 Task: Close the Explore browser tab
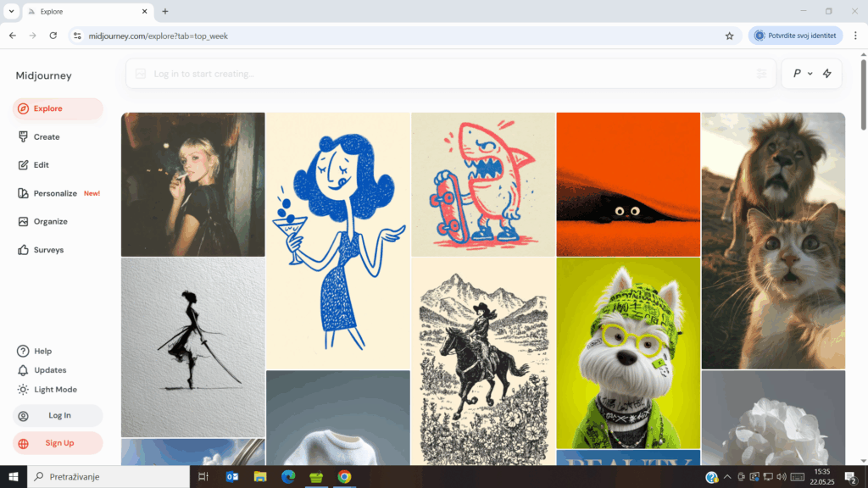[144, 11]
